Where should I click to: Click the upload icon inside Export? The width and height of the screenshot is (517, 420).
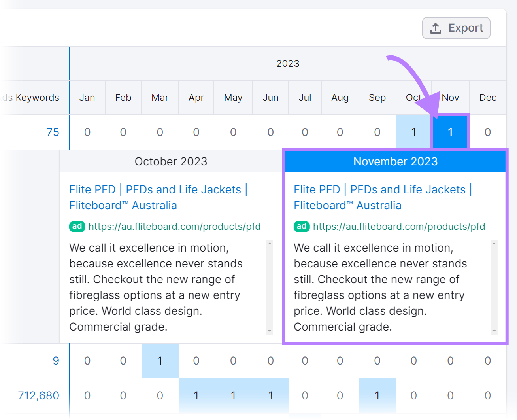click(x=436, y=28)
